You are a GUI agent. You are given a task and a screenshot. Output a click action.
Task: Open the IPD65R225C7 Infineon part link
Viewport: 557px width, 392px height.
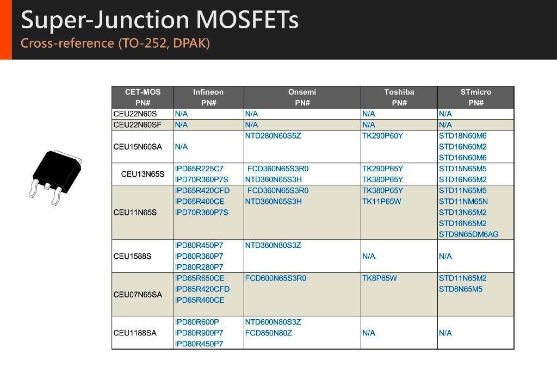(199, 169)
